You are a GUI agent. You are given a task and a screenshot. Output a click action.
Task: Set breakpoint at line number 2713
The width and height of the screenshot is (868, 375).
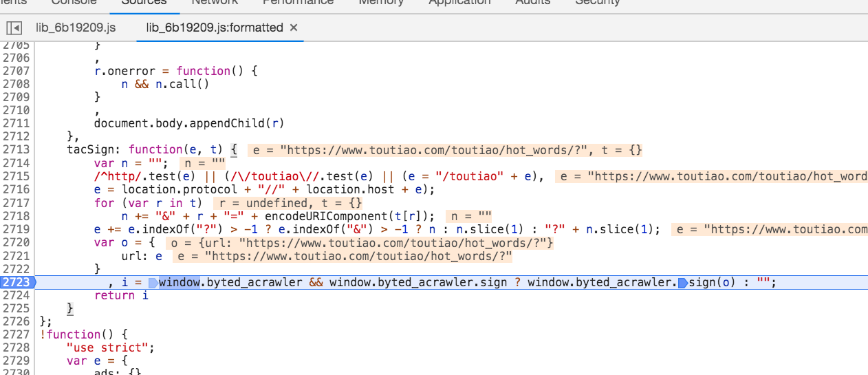coord(16,150)
